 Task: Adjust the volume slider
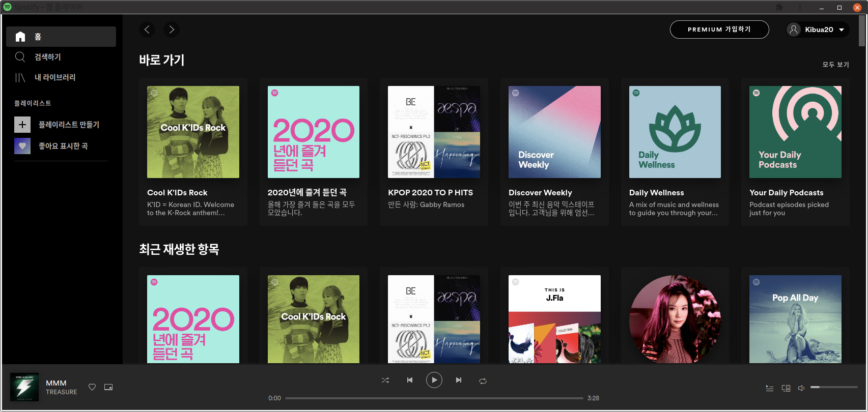(x=834, y=388)
